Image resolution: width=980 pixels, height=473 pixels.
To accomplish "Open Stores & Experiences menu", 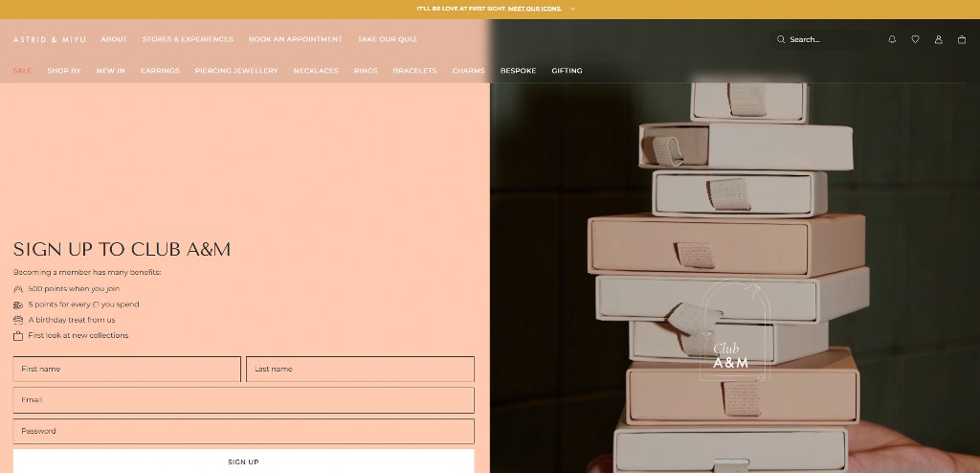I will pos(188,39).
